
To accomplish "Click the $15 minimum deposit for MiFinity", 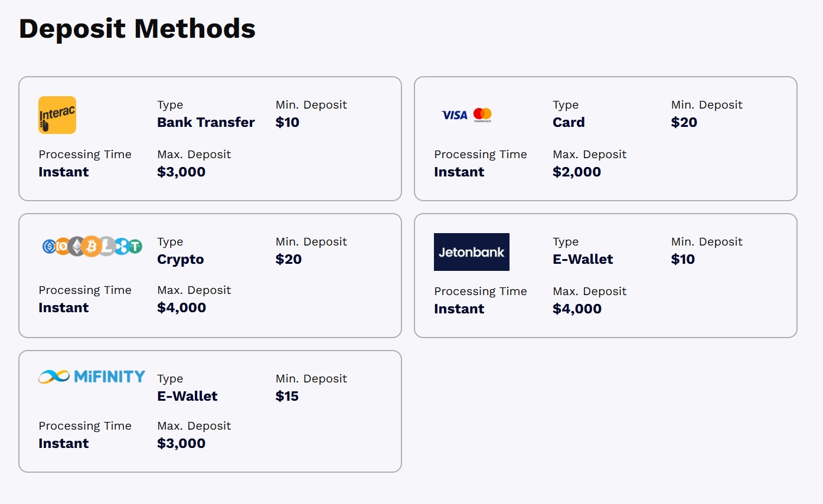I will pos(287,396).
